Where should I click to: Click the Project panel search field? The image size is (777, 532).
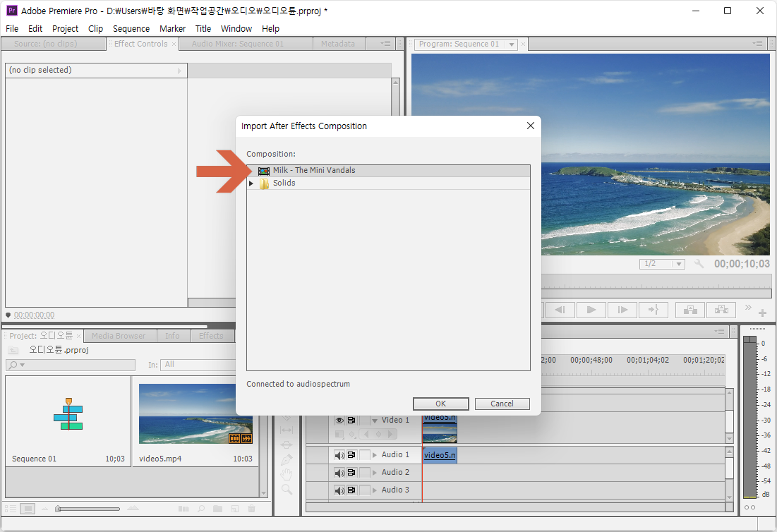71,365
